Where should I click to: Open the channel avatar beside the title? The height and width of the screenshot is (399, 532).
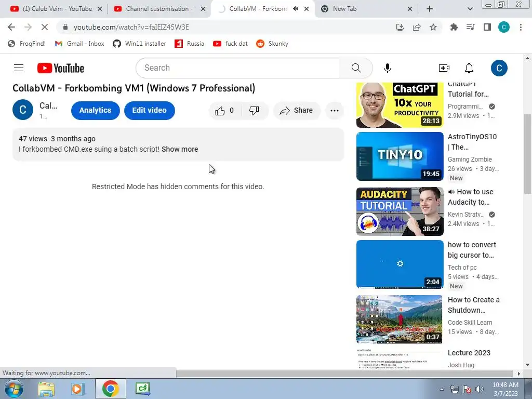coord(23,110)
